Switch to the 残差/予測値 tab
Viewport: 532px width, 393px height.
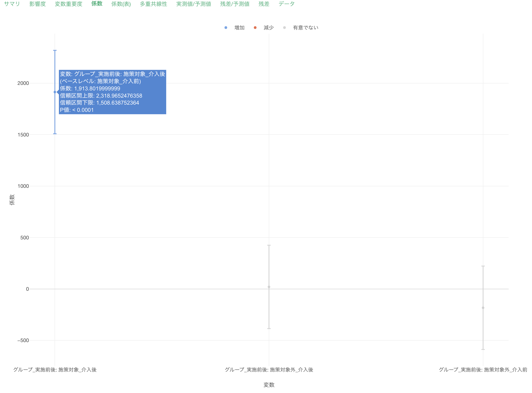click(235, 4)
